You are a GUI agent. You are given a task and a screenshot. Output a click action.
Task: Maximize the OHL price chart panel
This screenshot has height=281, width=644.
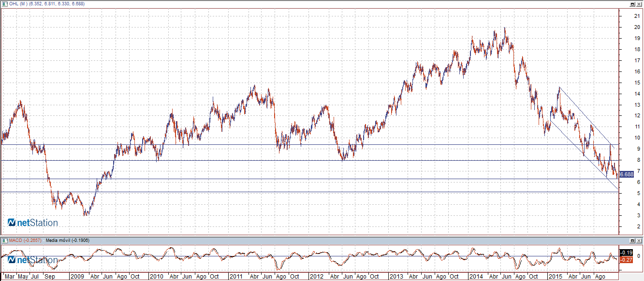pyautogui.click(x=632, y=3)
